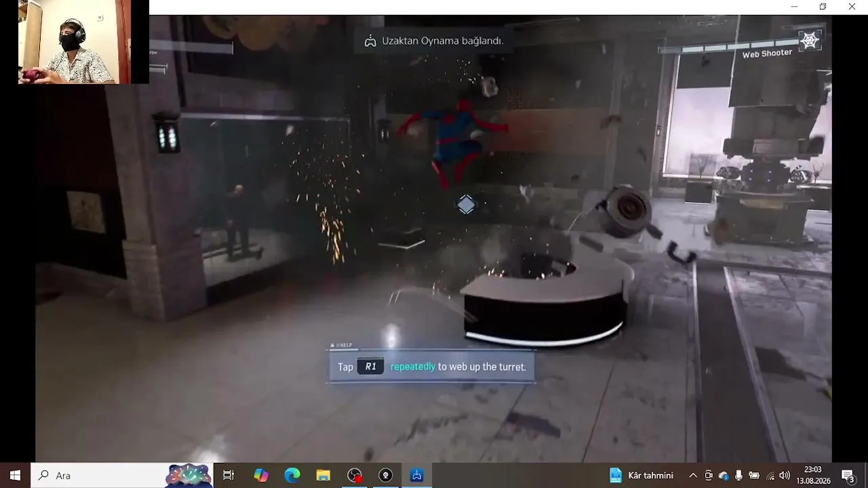Image resolution: width=868 pixels, height=488 pixels.
Task: Click the controller icon in connection notice
Action: point(370,41)
